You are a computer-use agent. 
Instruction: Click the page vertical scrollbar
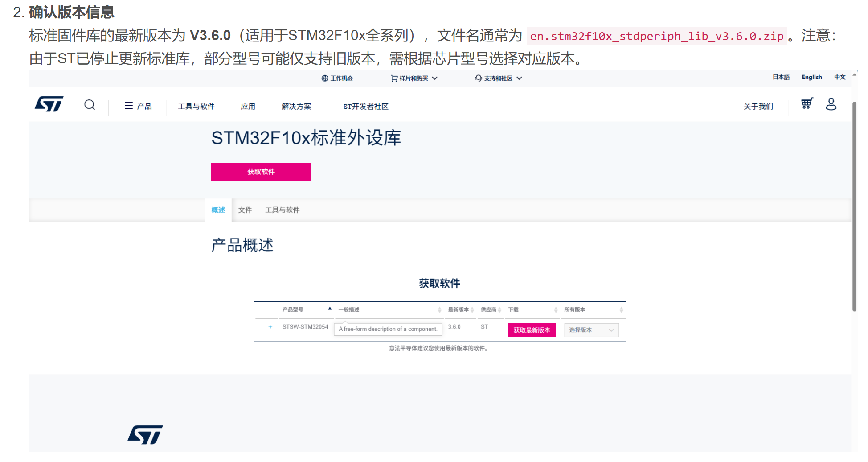tap(854, 206)
